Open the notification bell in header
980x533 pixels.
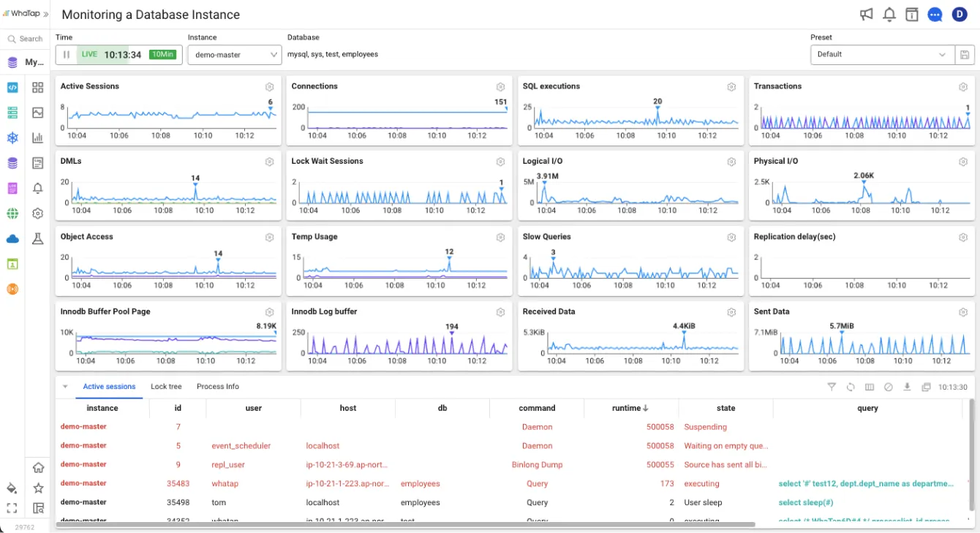(889, 15)
